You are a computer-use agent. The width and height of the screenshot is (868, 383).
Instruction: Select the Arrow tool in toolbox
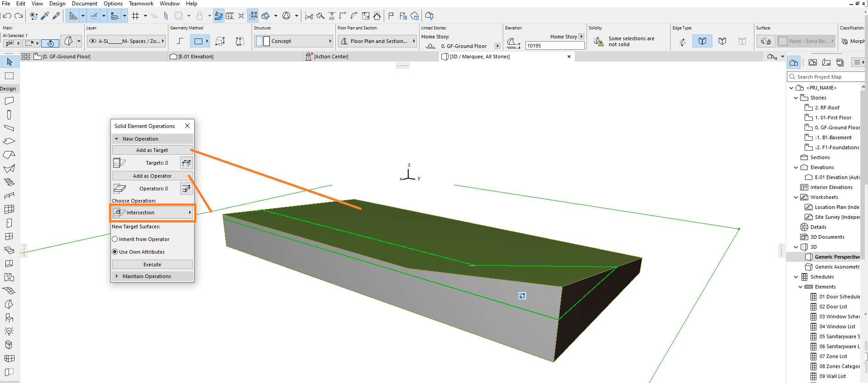9,62
